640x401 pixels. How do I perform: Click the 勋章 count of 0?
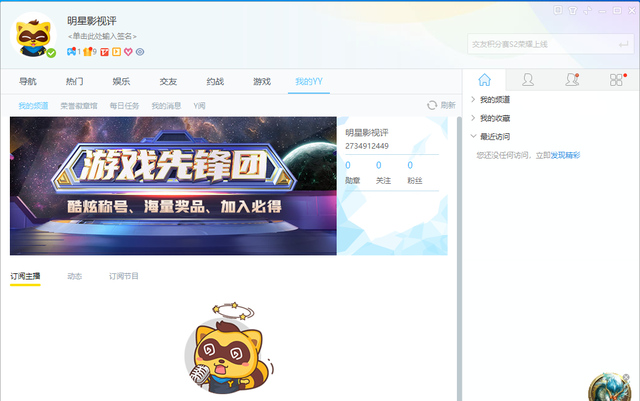tap(348, 165)
